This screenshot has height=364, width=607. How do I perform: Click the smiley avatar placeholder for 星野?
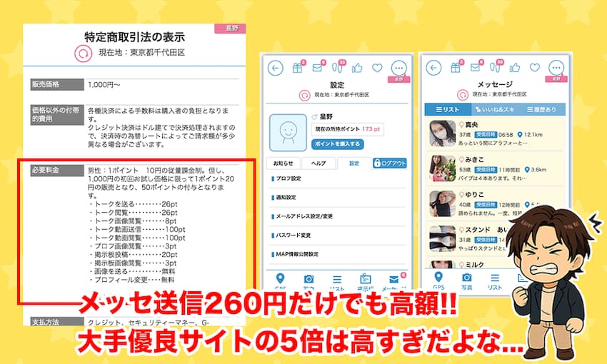[x=289, y=133]
